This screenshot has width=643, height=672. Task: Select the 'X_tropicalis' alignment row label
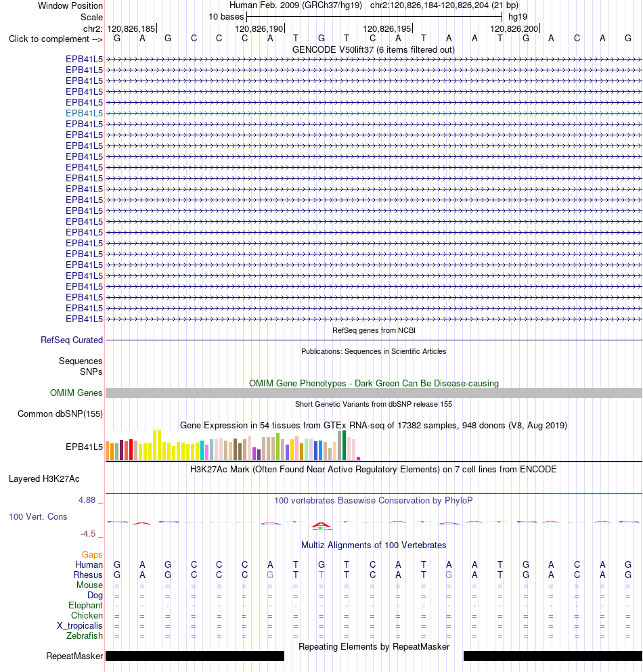80,626
